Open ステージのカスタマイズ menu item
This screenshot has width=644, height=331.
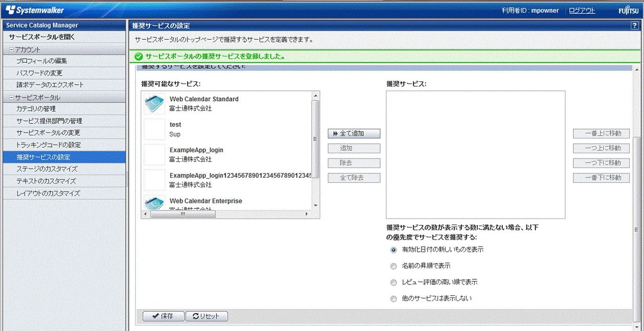[x=64, y=169]
